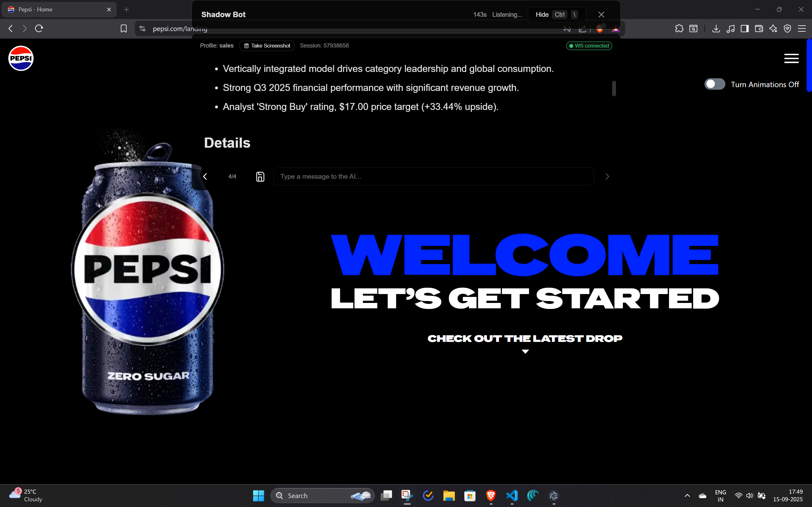Open the hamburger menu on Pepsi site
This screenshot has height=507, width=812.
pos(791,58)
